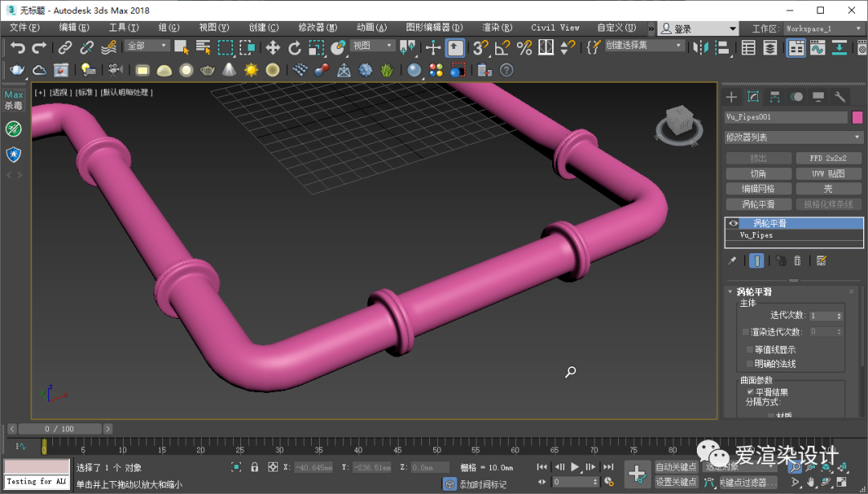Click the teapot render icon
The image size is (868, 494).
(x=18, y=70)
